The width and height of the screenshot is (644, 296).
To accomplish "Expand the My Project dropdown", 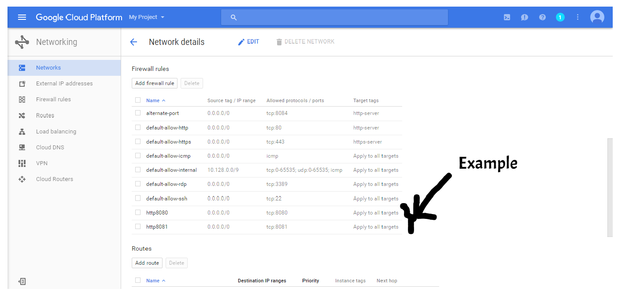I will (x=146, y=17).
